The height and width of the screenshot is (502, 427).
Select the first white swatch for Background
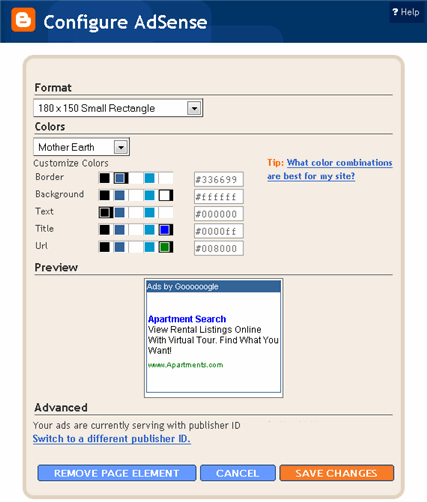pos(135,195)
